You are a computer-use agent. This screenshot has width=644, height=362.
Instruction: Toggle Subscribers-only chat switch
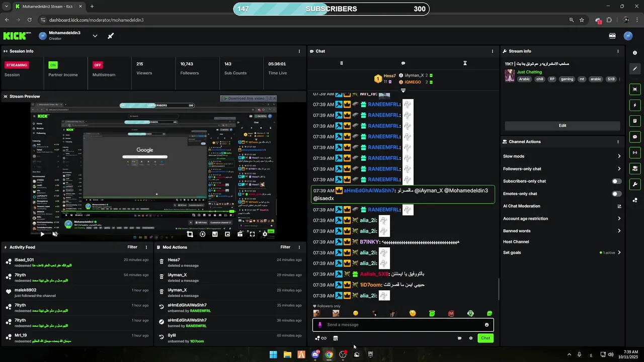616,181
